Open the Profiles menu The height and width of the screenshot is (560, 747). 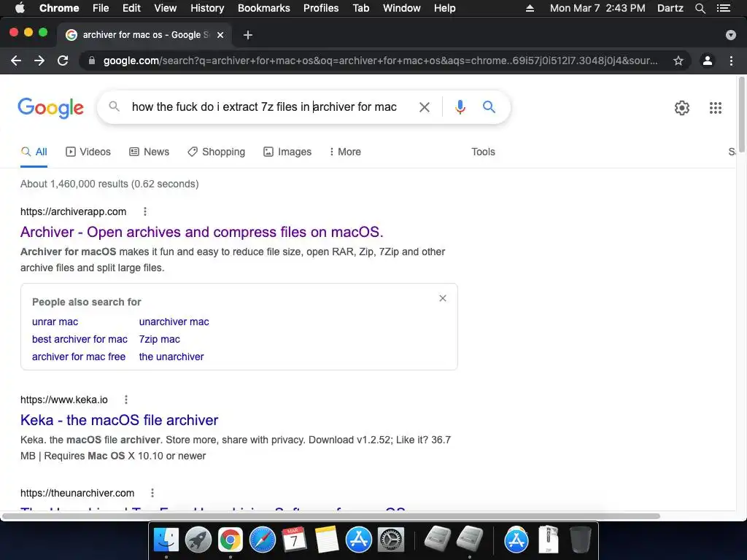[321, 8]
